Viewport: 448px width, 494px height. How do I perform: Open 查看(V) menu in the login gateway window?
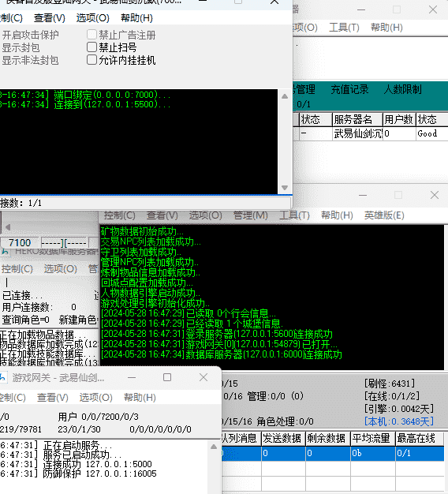coord(50,18)
